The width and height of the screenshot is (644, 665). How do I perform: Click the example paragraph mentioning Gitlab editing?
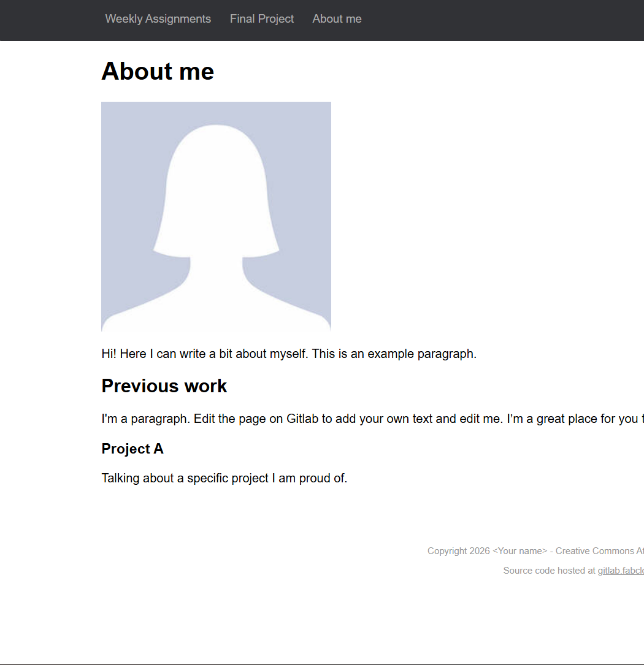point(368,419)
